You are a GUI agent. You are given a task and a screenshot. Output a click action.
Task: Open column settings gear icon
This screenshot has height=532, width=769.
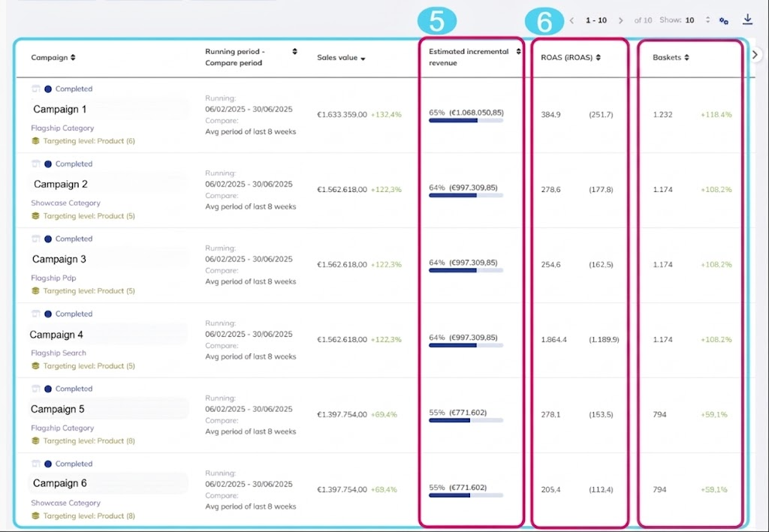pyautogui.click(x=723, y=20)
